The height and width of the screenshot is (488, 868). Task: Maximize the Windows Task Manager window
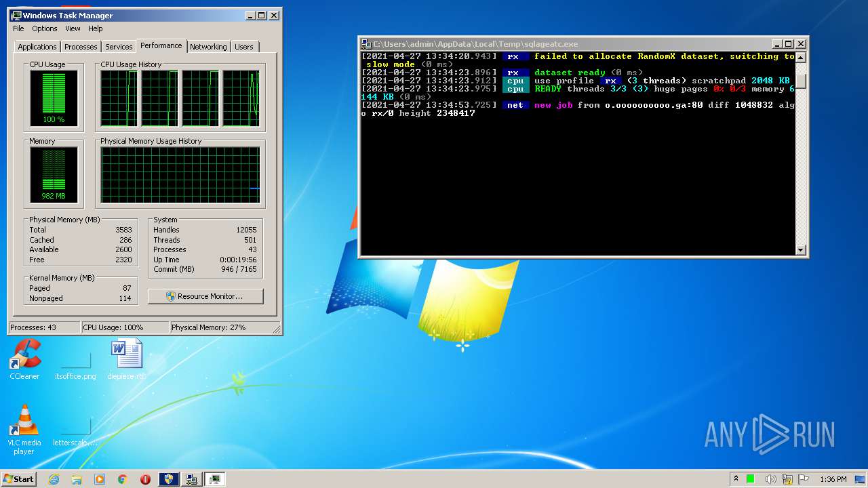262,15
